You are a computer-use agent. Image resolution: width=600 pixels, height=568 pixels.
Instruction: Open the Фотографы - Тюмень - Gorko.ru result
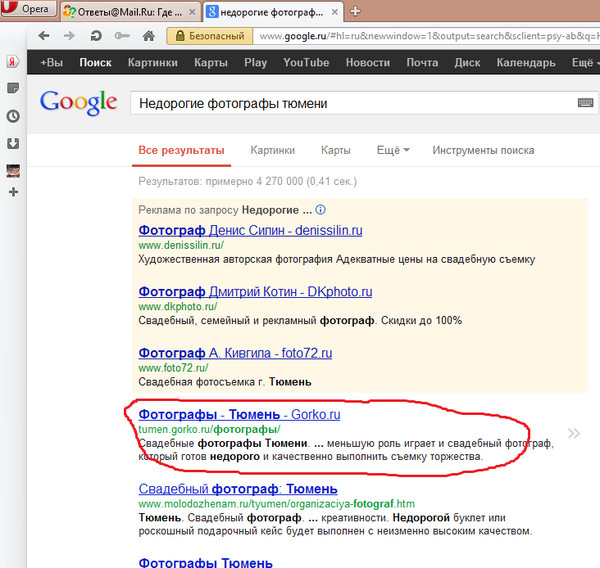click(239, 415)
